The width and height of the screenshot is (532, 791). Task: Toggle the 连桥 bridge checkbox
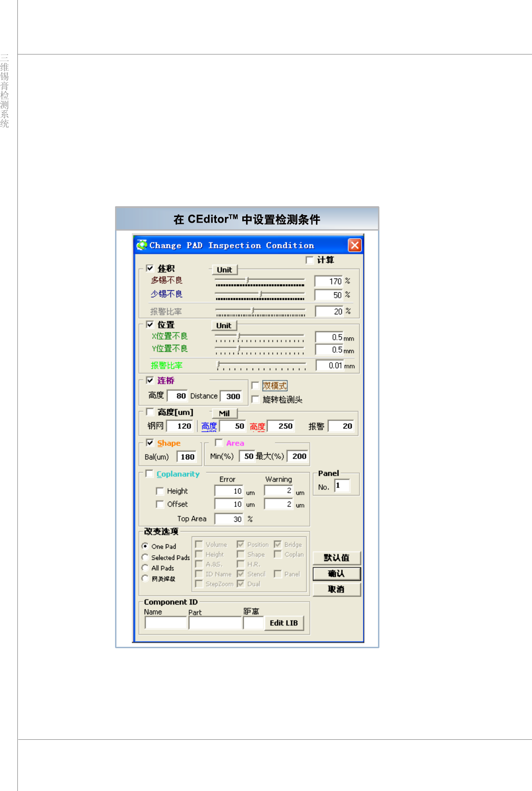(150, 380)
